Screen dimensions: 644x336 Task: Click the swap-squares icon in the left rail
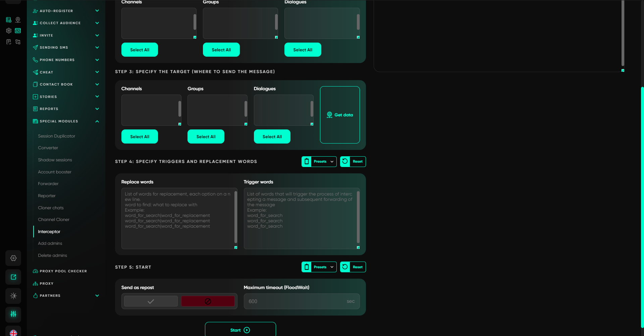coord(18,42)
